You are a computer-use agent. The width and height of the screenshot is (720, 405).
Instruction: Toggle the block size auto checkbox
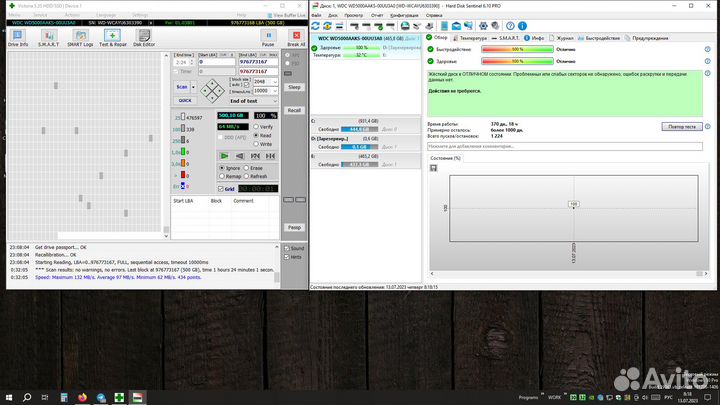[x=247, y=85]
